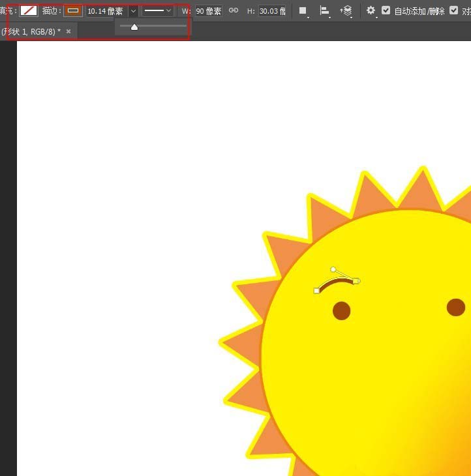Open the stroke line style dropdown
Screen dimensions: 471x476
[x=159, y=11]
